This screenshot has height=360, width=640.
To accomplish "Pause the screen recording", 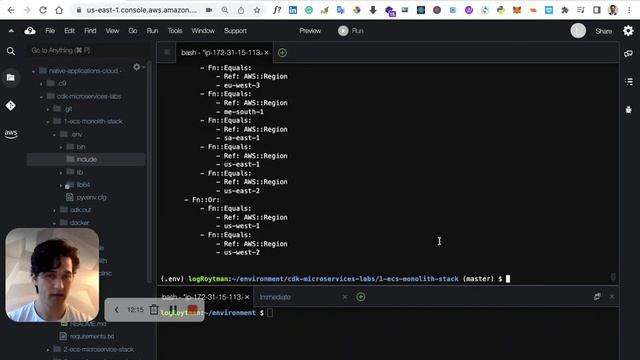I will 173,310.
